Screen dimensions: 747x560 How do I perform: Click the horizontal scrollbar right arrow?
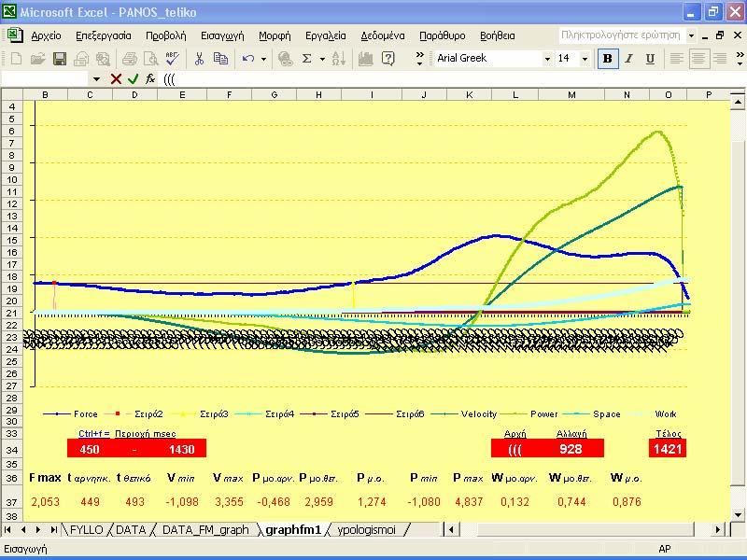pyautogui.click(x=718, y=529)
